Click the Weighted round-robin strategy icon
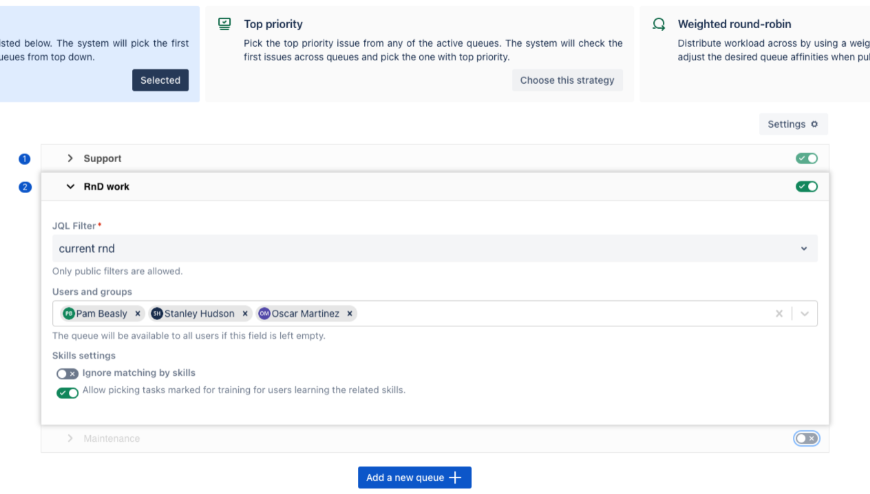870x494 pixels. [658, 24]
